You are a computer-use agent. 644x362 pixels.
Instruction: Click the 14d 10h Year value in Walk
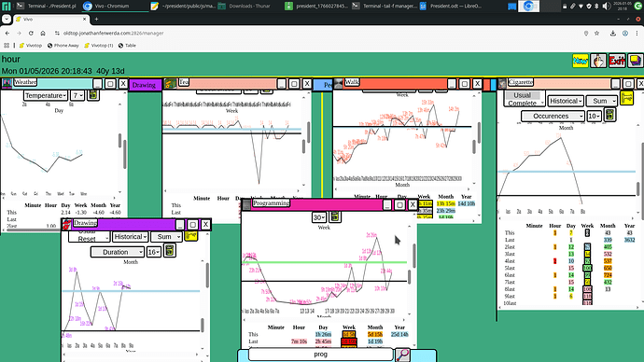[466, 203]
